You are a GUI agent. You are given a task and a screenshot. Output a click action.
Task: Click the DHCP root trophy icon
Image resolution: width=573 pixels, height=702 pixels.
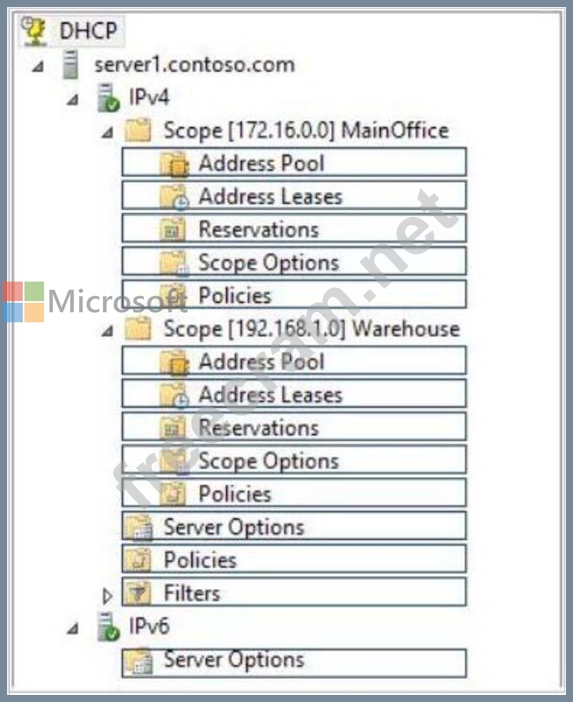(x=34, y=31)
